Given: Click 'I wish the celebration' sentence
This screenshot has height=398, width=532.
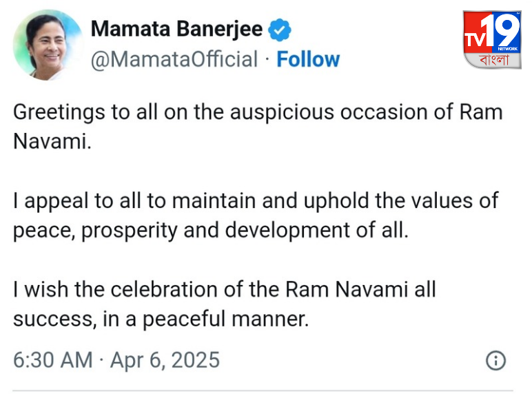Looking at the screenshot, I should pos(225,290).
